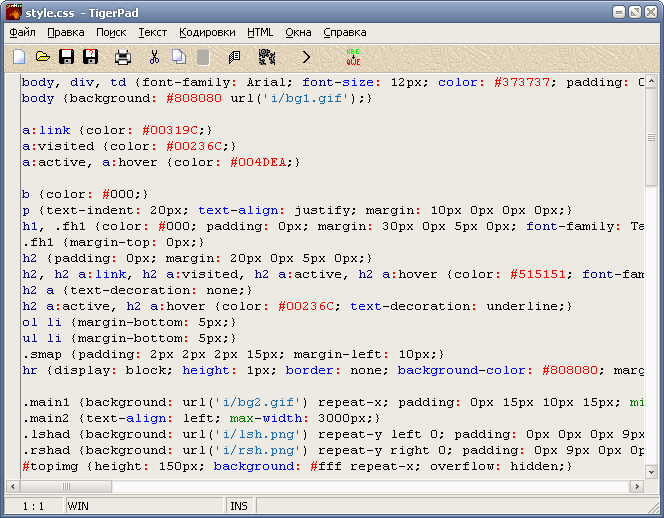Click the vertical scrollbar down arrow
This screenshot has height=518, width=664.
pos(651,471)
